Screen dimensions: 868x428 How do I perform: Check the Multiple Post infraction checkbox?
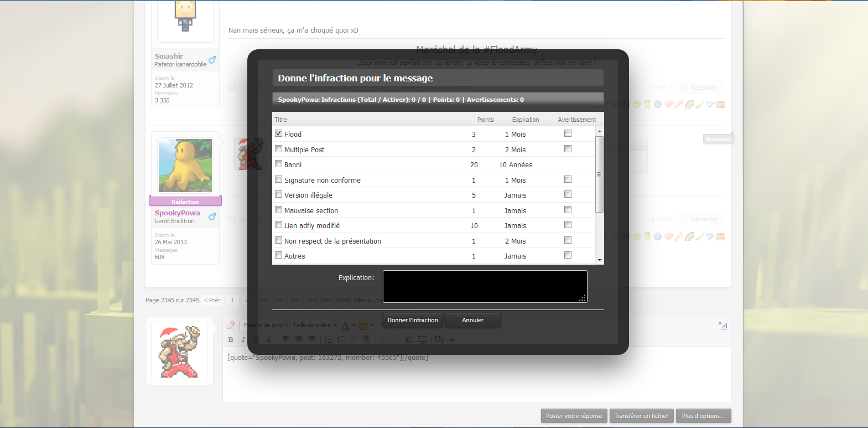279,149
